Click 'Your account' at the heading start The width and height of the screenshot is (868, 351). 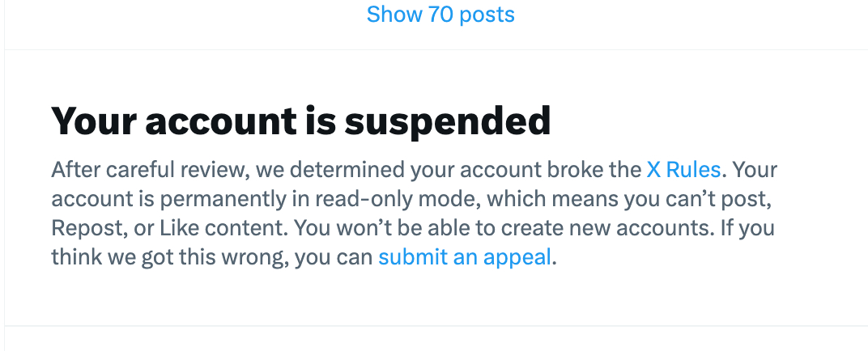pyautogui.click(x=164, y=121)
